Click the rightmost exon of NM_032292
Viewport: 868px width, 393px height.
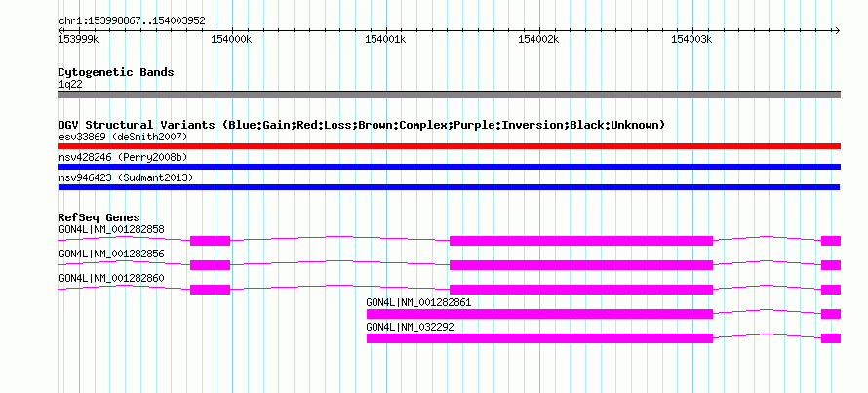831,338
